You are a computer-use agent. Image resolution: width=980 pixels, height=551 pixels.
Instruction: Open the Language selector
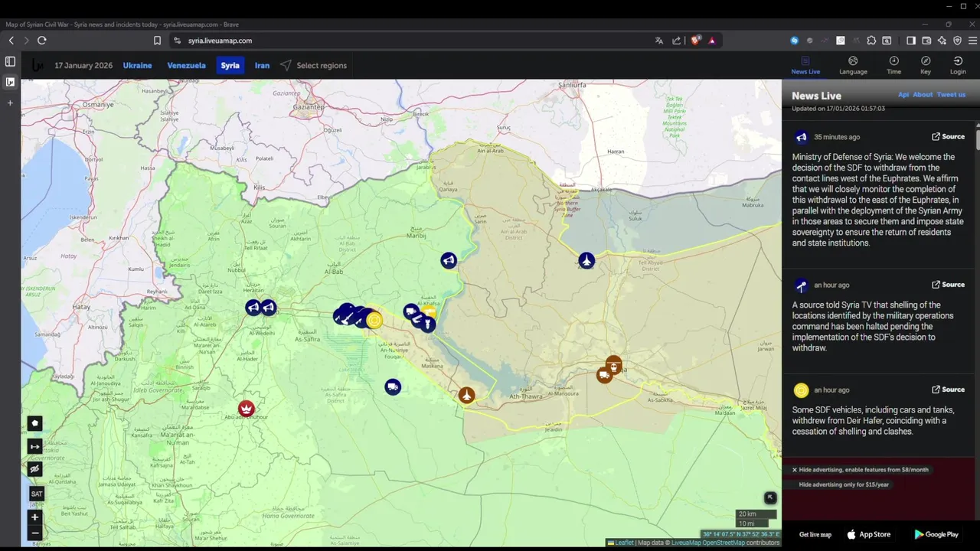pos(853,66)
